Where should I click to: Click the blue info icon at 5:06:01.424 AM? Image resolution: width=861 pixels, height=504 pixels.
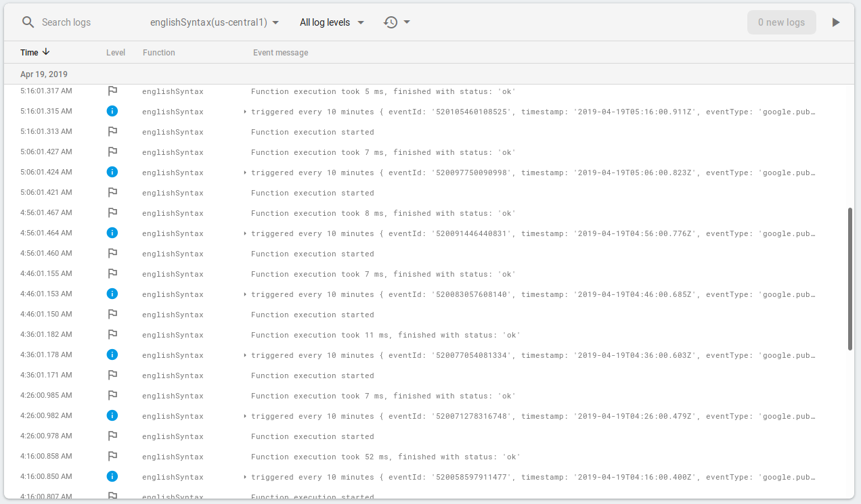112,172
